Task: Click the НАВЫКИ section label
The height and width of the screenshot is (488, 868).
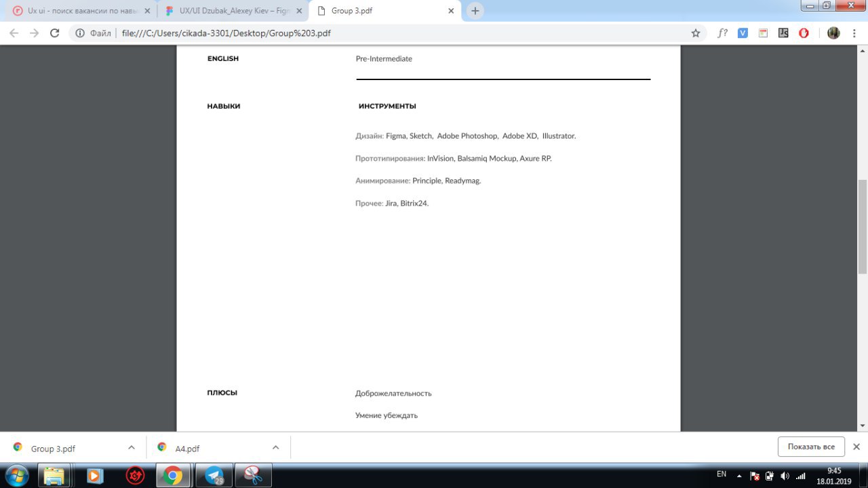Action: coord(224,107)
